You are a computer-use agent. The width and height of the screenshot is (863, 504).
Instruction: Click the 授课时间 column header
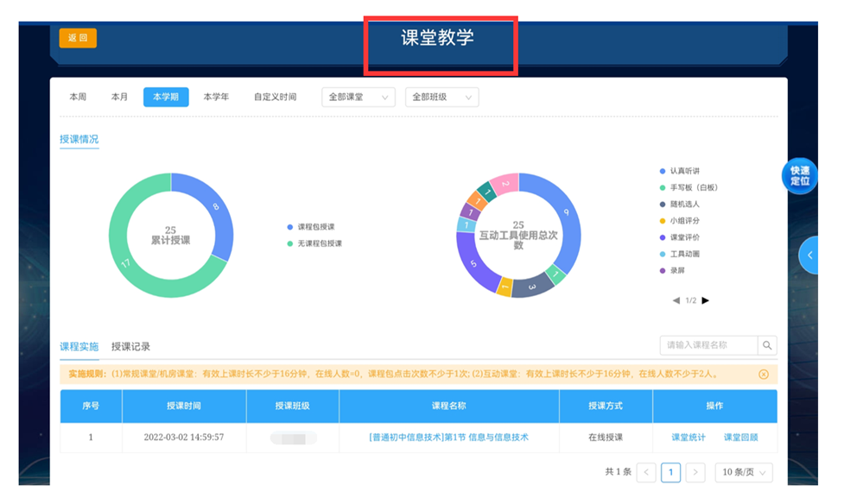pos(184,406)
